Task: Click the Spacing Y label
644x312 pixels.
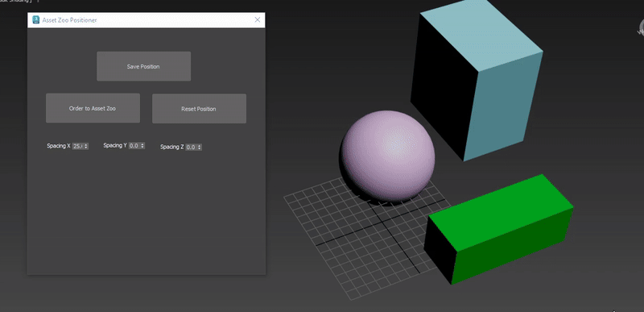Action: point(115,145)
